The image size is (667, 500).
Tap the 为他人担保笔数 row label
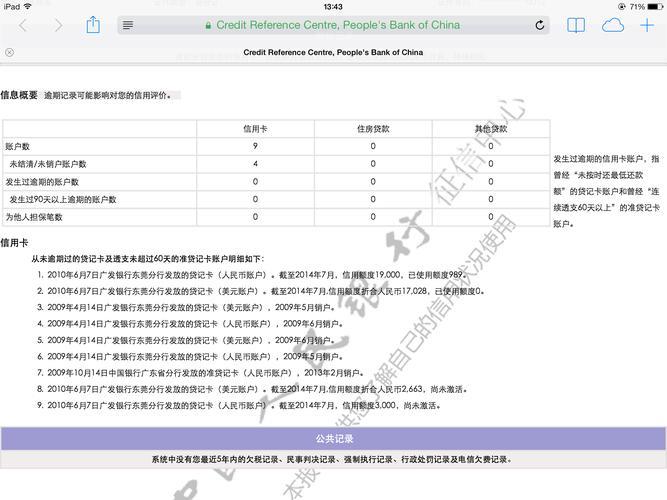point(34,216)
